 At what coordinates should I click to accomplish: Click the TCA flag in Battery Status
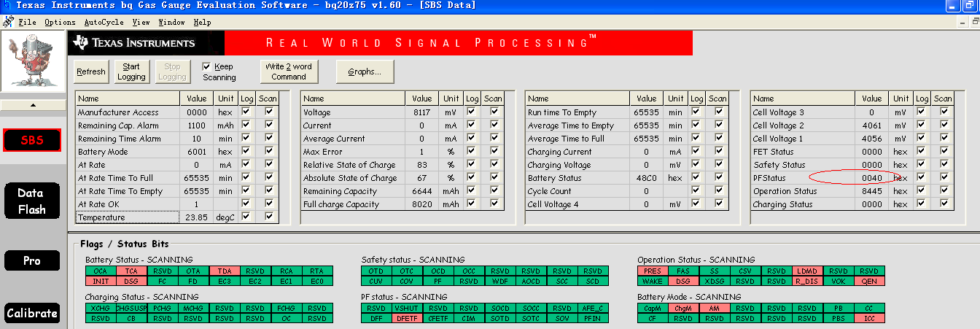coord(131,271)
